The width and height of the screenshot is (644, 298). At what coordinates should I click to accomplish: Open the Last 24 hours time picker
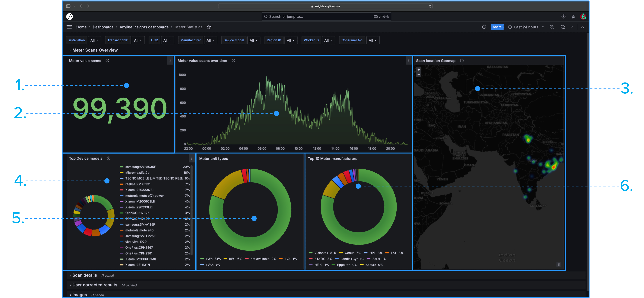(526, 27)
